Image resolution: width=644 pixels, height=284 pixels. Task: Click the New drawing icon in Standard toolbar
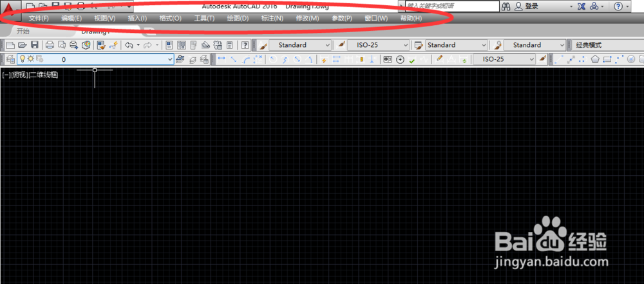click(10, 45)
